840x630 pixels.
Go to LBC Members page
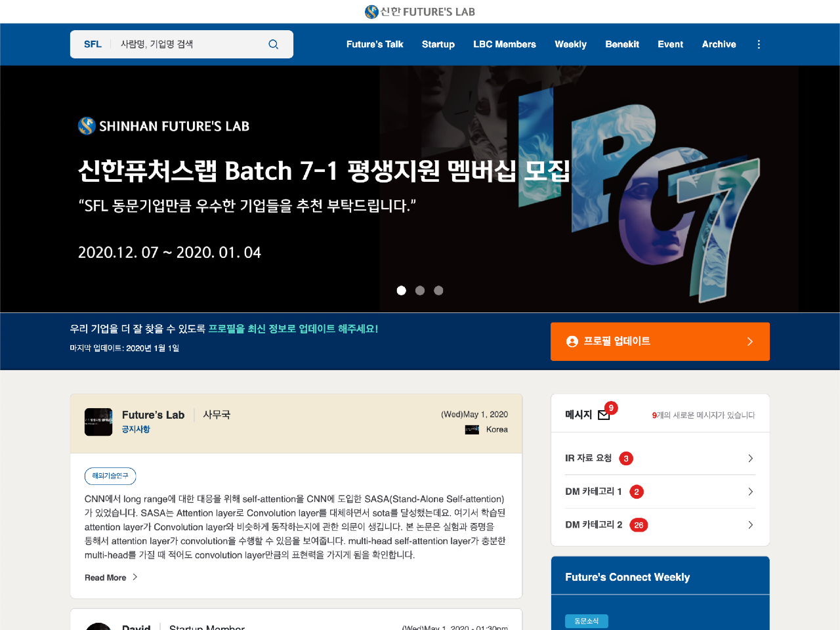(505, 44)
